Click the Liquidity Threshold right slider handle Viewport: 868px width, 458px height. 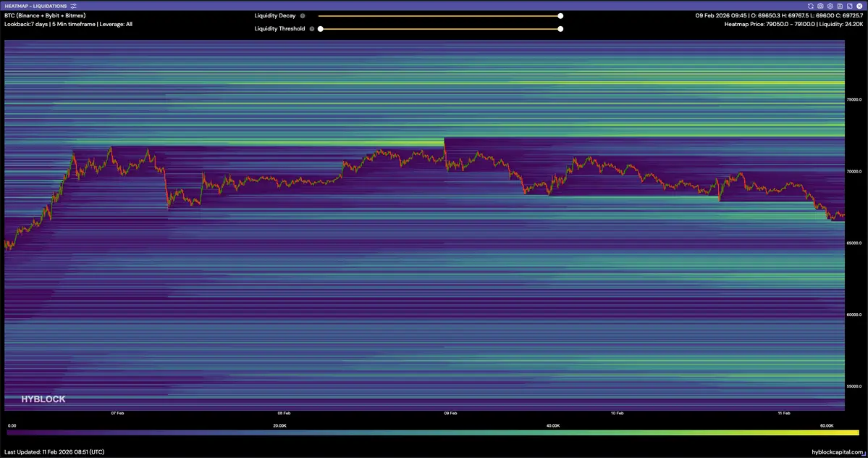560,29
